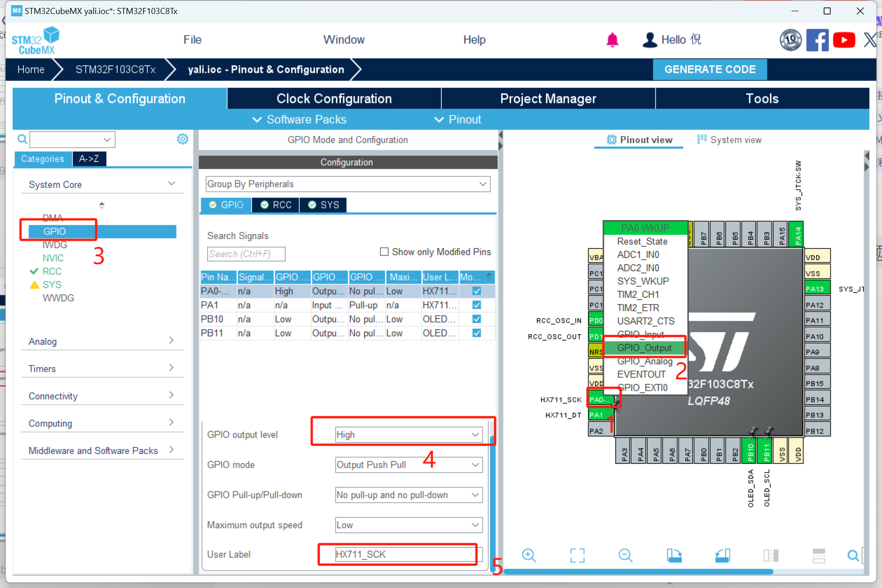
Task: Zoom in on the pinout view
Action: pos(529,555)
